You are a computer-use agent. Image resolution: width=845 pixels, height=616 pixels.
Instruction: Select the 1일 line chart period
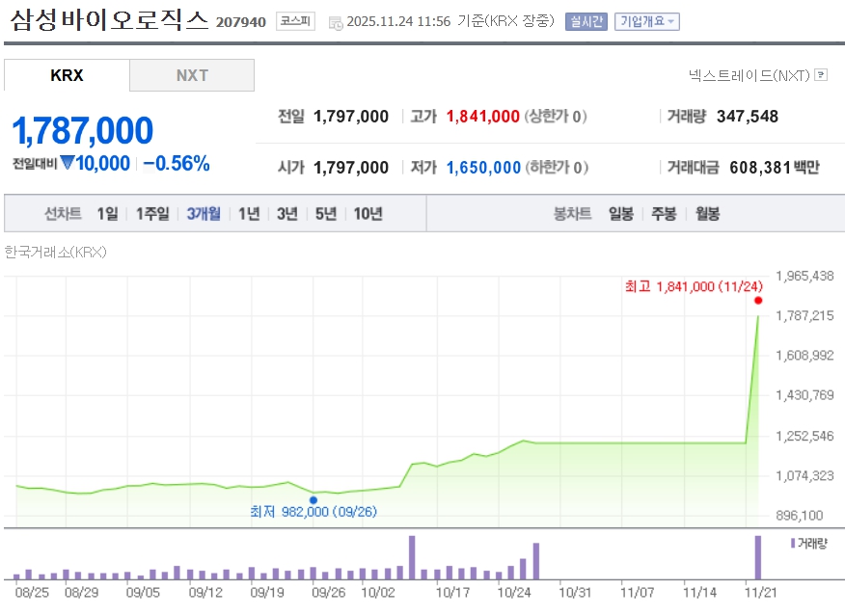coord(107,214)
